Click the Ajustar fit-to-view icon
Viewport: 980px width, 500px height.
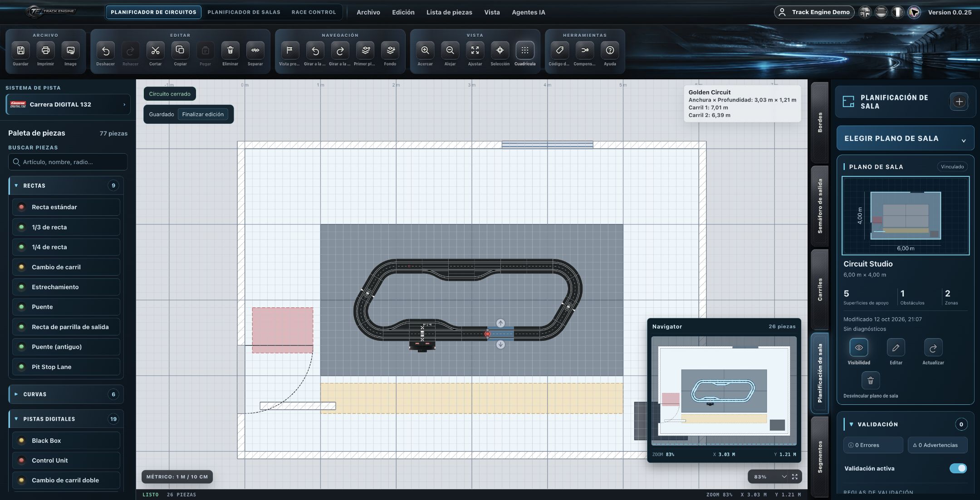coord(475,50)
